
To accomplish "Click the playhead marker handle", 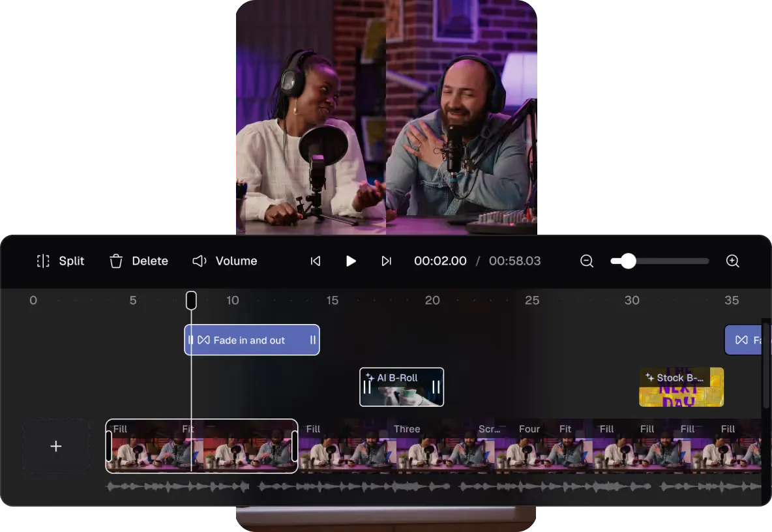I will 191,301.
